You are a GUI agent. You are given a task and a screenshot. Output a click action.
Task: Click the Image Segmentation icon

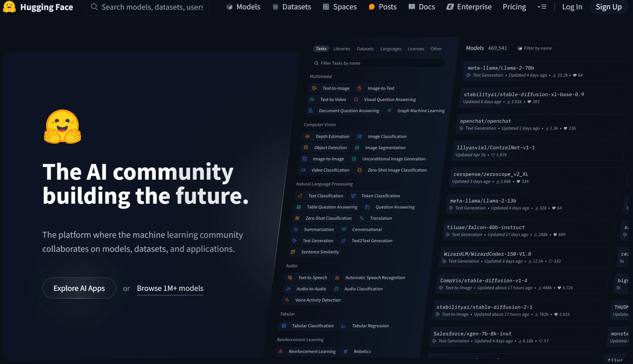click(x=357, y=148)
